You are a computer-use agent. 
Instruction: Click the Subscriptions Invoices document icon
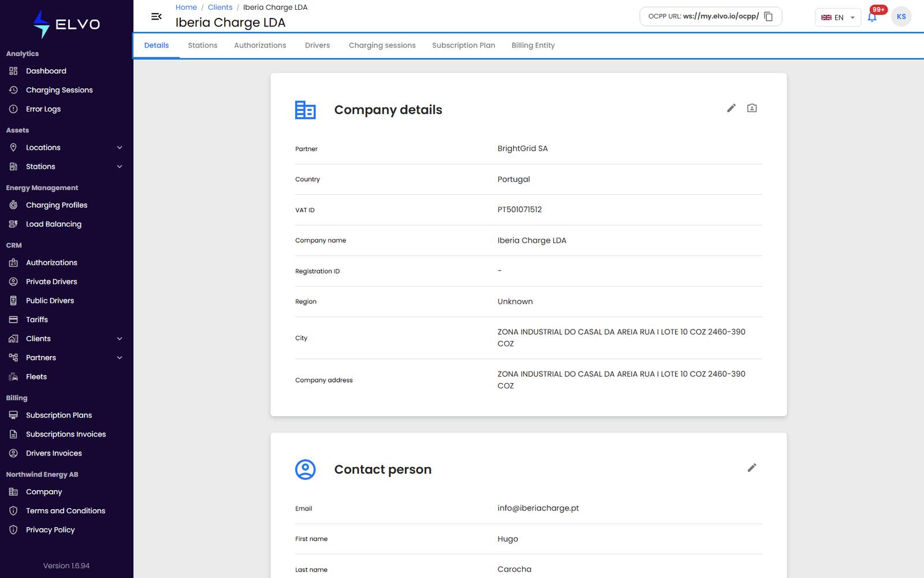[13, 434]
